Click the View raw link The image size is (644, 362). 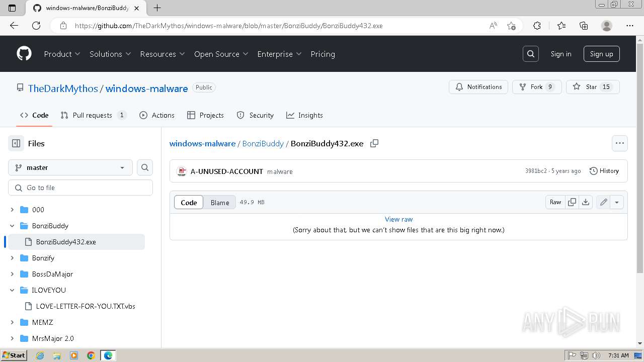coord(398,219)
